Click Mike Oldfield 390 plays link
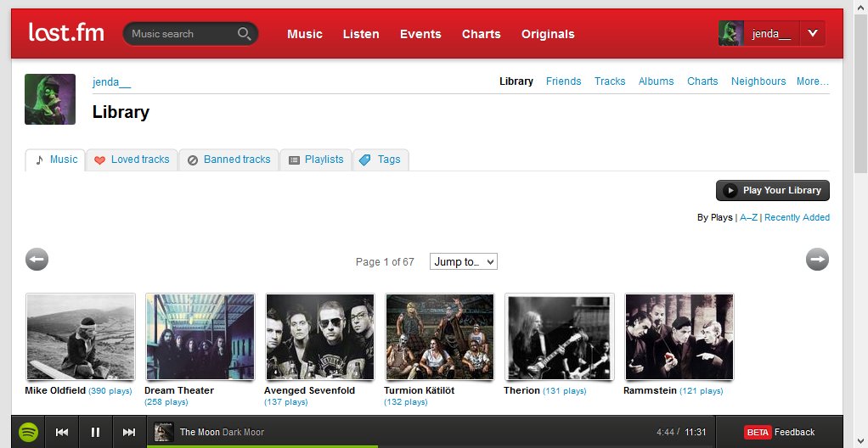This screenshot has width=868, height=448. click(110, 391)
